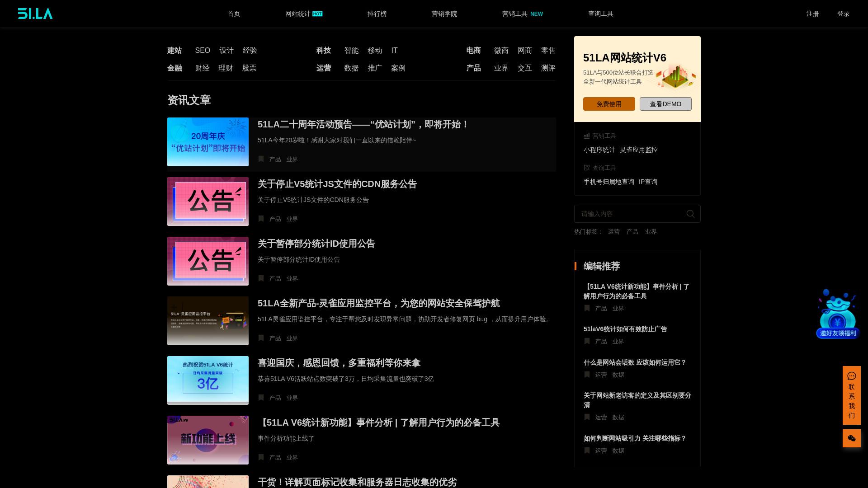Click 数据 tag under 关于网站新老访客

[x=618, y=417]
